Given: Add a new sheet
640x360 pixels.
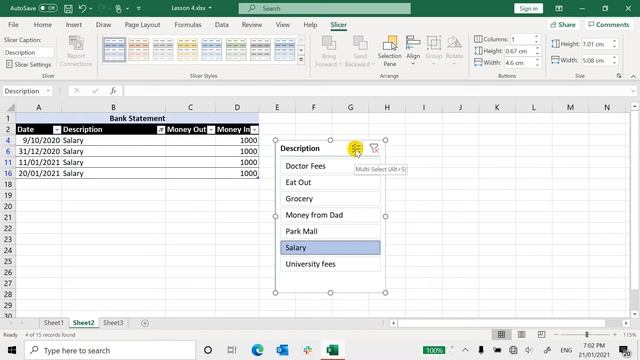Looking at the screenshot, I should (x=144, y=323).
